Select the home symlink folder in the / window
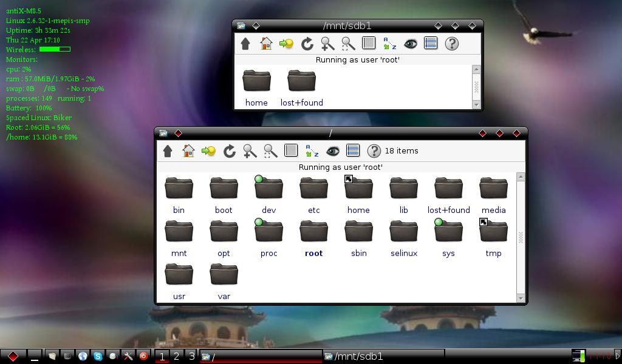This screenshot has height=364, width=622. tap(358, 195)
